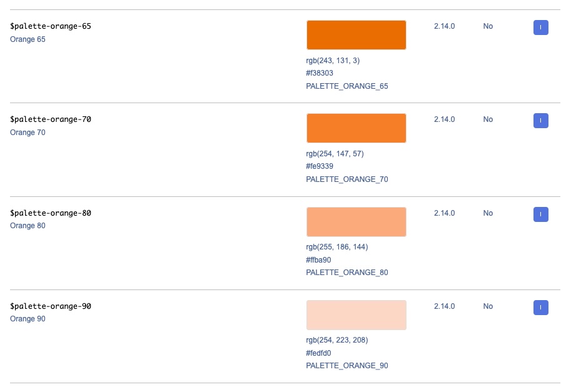Click the "No" value in the Orange 90 row
Viewport: 571px width, 392px height.
coord(488,306)
